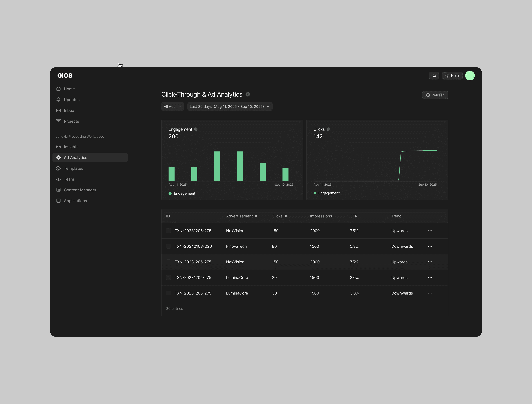Open more options for FinovaTech row
The width and height of the screenshot is (532, 404).
click(430, 246)
